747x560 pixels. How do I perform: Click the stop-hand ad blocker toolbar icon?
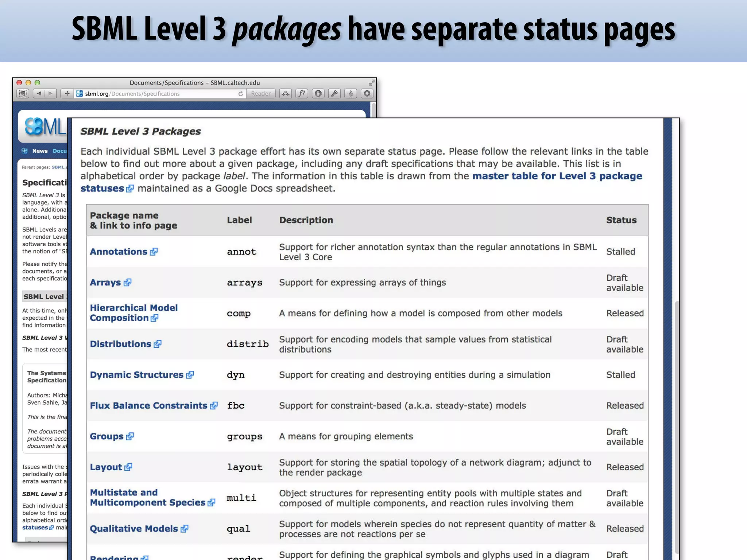318,94
